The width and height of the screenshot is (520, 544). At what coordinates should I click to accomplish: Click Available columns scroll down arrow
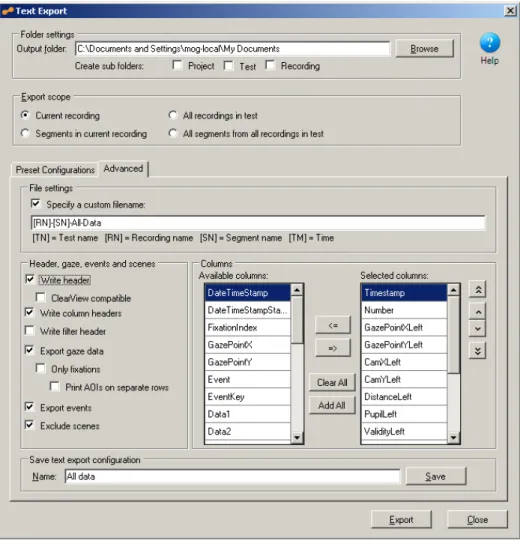tap(297, 437)
